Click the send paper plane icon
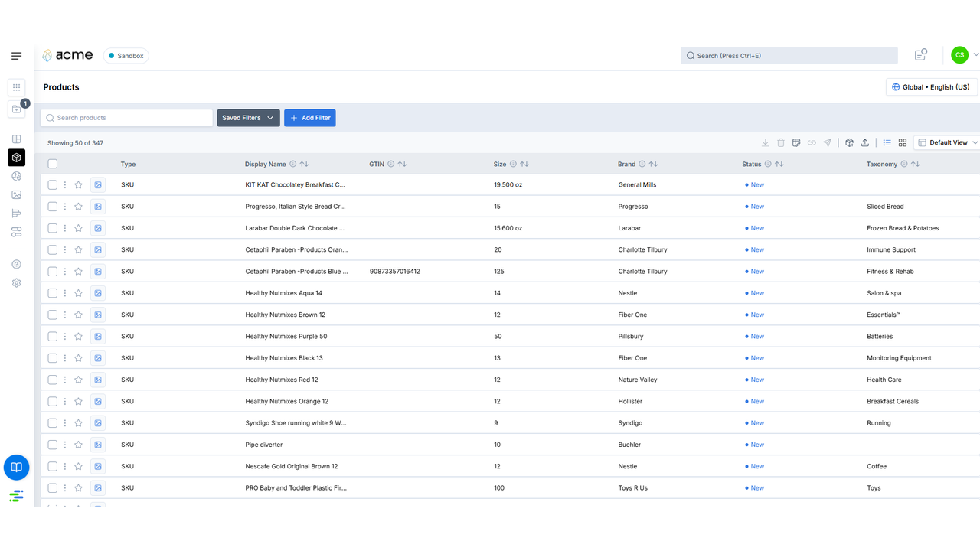This screenshot has width=980, height=551. click(x=827, y=143)
